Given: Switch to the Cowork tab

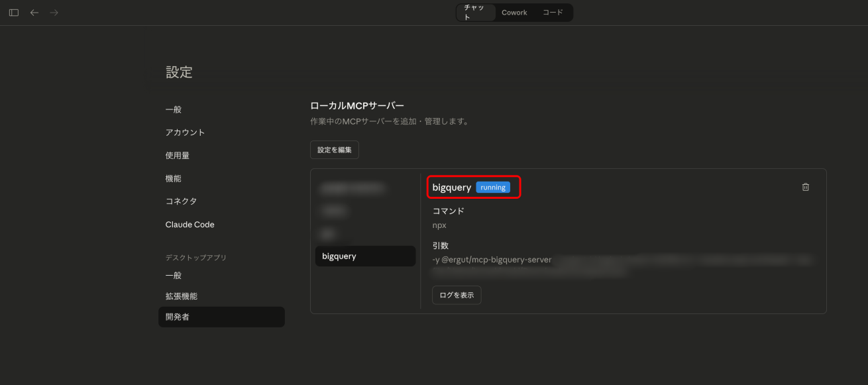Looking at the screenshot, I should (x=514, y=13).
